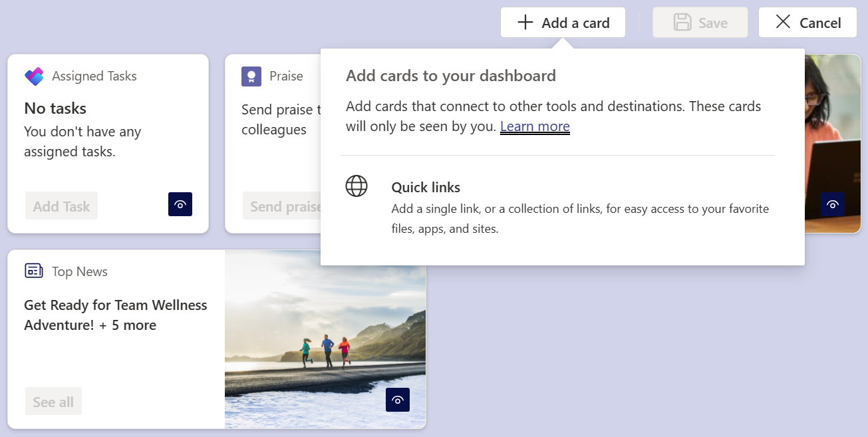This screenshot has height=437, width=868.
Task: Click the Add Task button
Action: tap(62, 206)
